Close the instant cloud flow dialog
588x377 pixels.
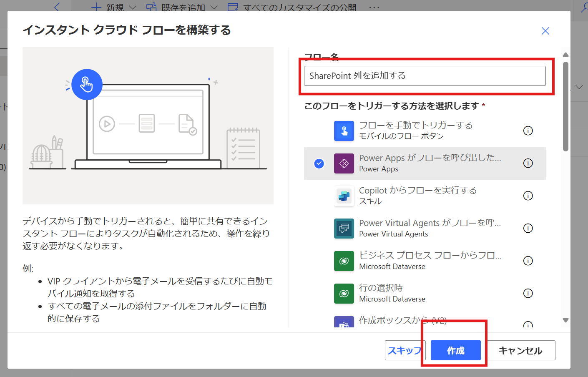(545, 31)
